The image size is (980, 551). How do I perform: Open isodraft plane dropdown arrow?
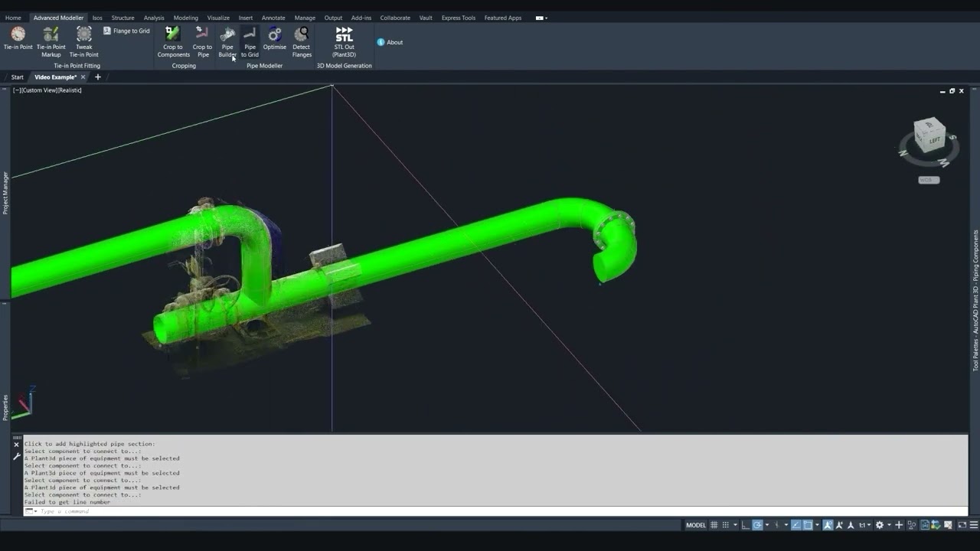tap(786, 525)
